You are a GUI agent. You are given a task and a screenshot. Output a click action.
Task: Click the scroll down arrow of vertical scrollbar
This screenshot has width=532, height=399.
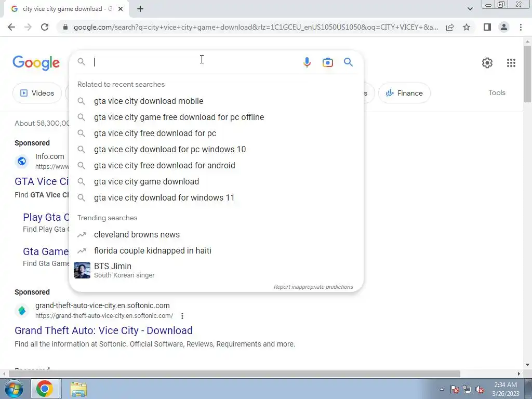click(527, 365)
